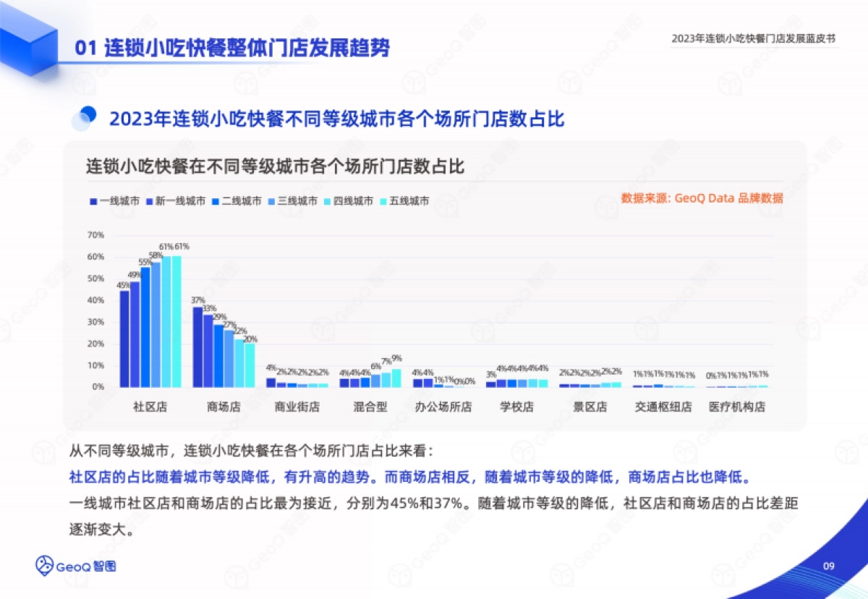
Task: Click the 37% bar in 商场店 group
Action: coord(197,347)
